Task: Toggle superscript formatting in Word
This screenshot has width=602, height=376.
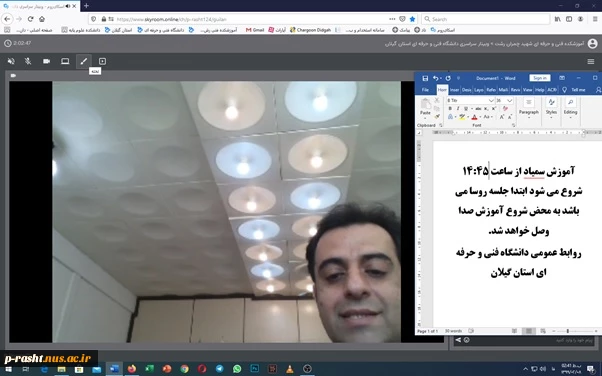Action: [x=494, y=109]
